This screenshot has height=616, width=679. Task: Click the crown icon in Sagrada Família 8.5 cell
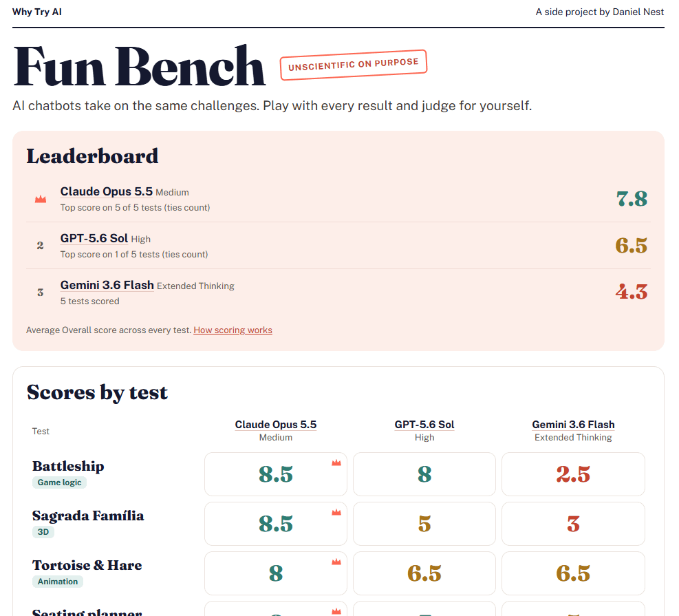tap(336, 512)
